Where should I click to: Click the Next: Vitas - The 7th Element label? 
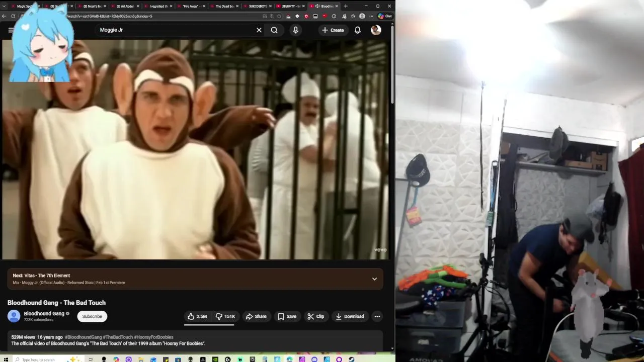click(x=41, y=276)
